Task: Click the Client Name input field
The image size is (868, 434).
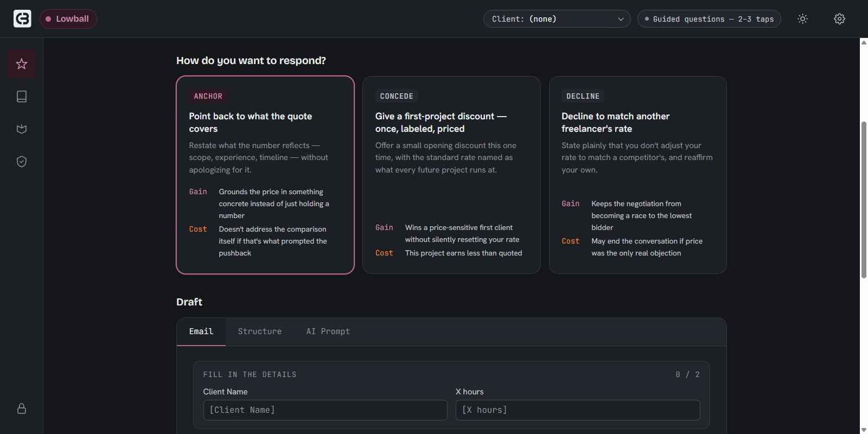Action: pyautogui.click(x=325, y=410)
